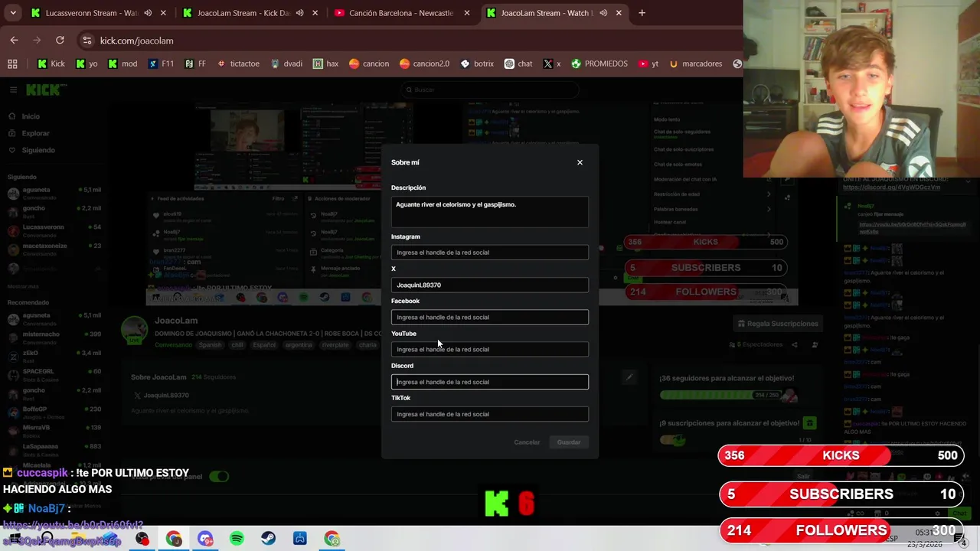Open PS Remote Play from taskbar
This screenshot has height=551, width=980.
tap(300, 539)
